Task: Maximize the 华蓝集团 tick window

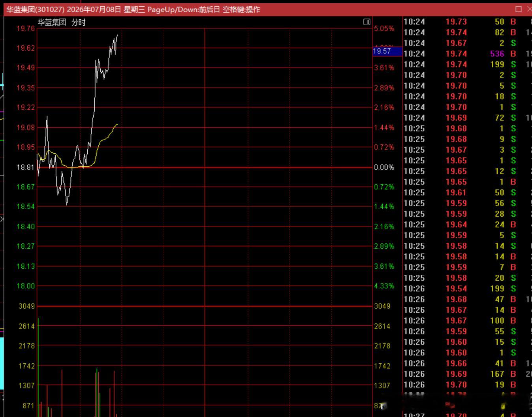Action: pos(519,9)
